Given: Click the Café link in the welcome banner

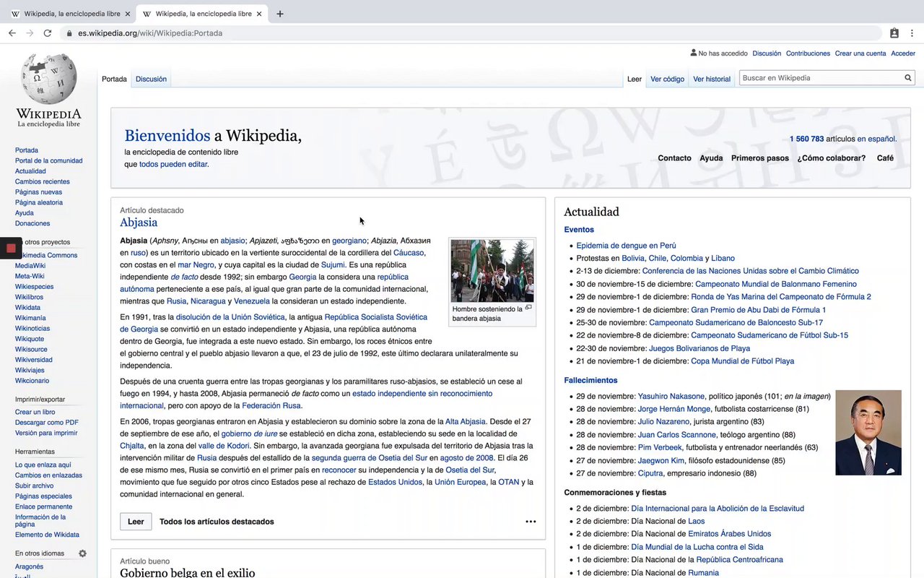Looking at the screenshot, I should coord(885,158).
